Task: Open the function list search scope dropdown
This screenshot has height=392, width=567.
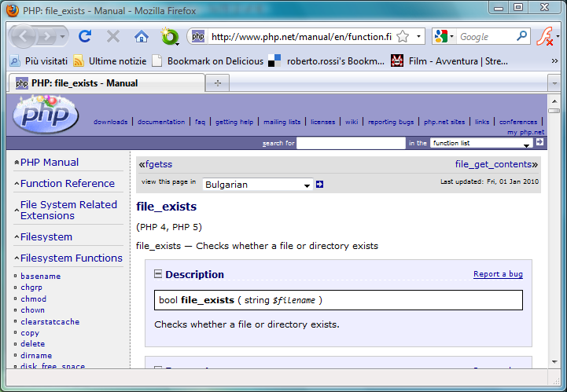Action: pos(481,143)
